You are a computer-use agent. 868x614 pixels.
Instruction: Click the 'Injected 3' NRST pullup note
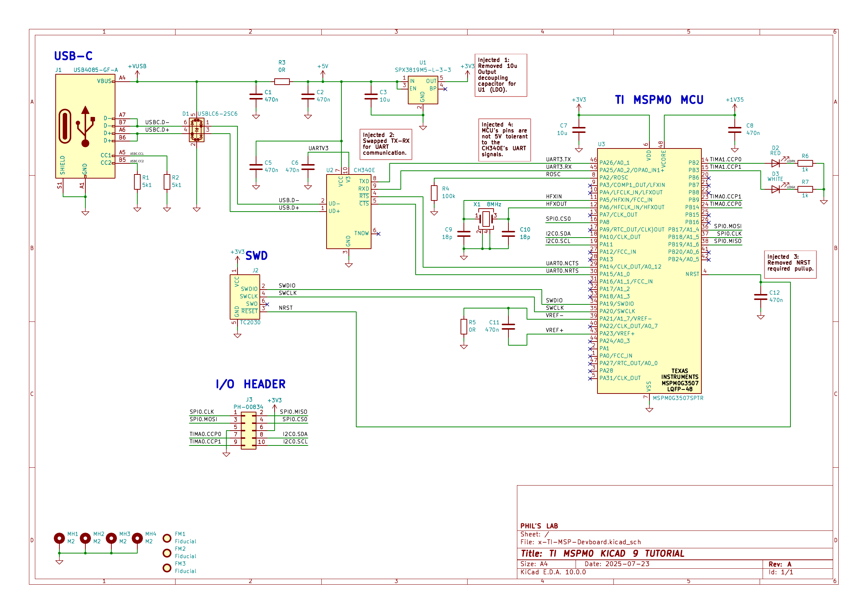(790, 265)
